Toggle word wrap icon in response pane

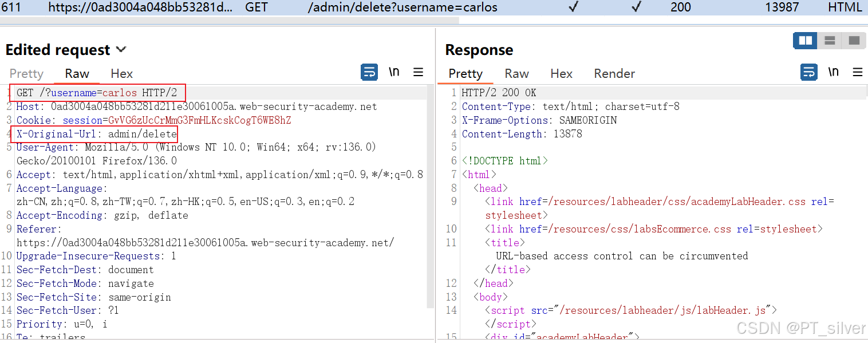[808, 72]
